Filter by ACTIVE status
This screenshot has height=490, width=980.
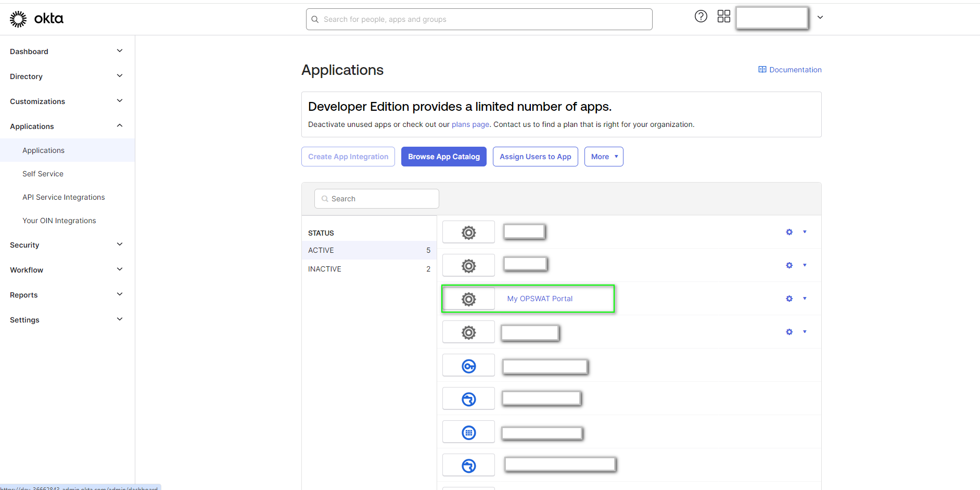click(369, 250)
